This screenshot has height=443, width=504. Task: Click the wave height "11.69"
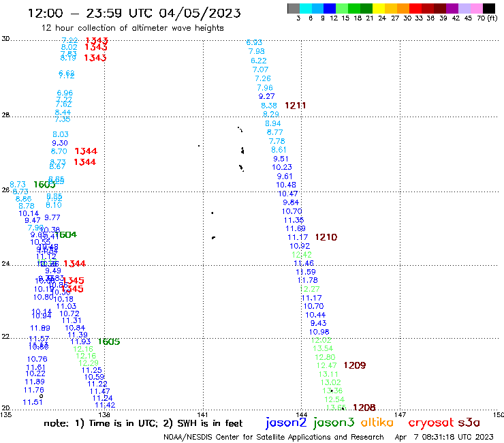point(295,228)
